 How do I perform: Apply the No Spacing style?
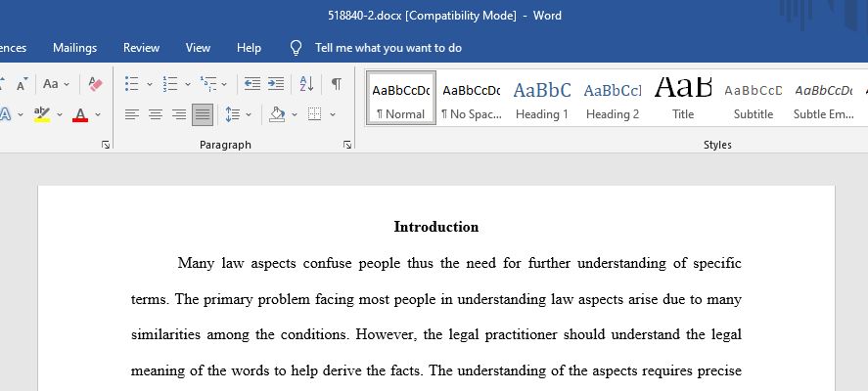[471, 98]
